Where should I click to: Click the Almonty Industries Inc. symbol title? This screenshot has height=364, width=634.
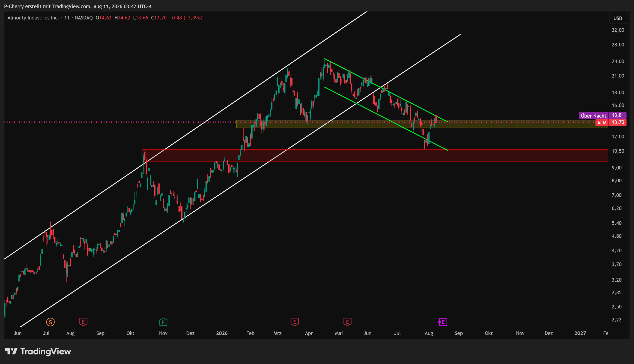pyautogui.click(x=33, y=18)
